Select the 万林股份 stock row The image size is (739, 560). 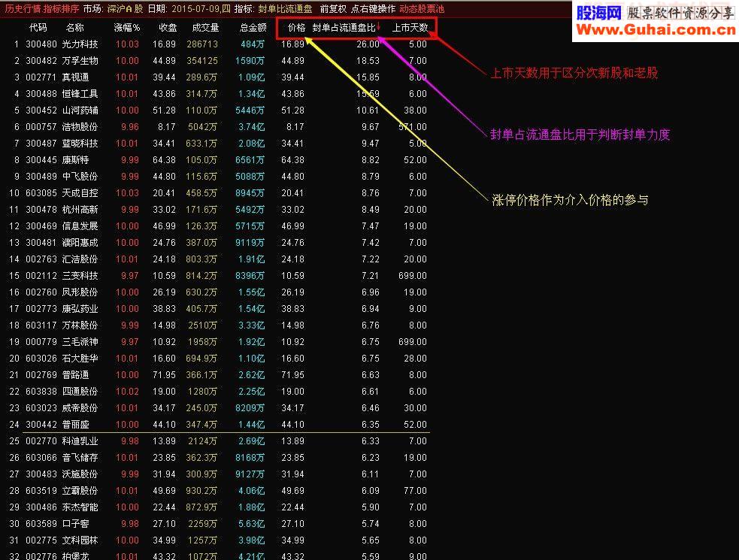(x=220, y=325)
